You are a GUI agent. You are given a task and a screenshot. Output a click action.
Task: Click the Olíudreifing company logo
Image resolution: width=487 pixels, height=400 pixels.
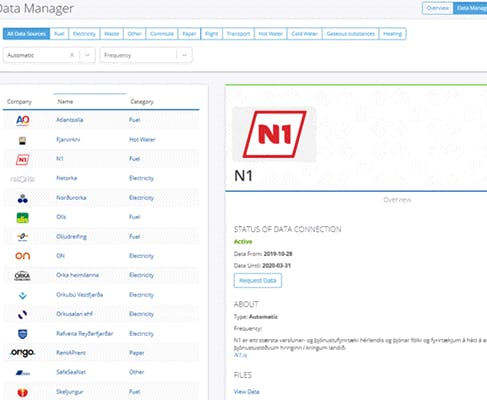[x=23, y=237]
